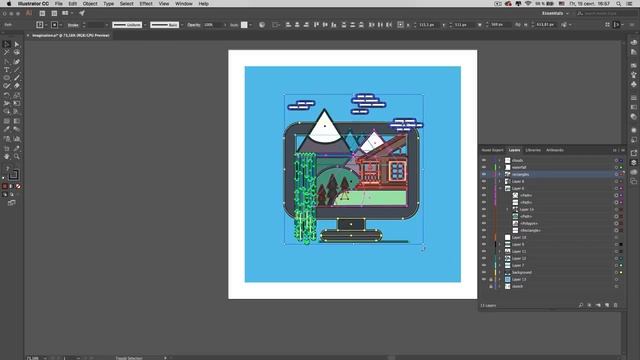Click Delete Selection trash icon in Layers

pyautogui.click(x=616, y=305)
